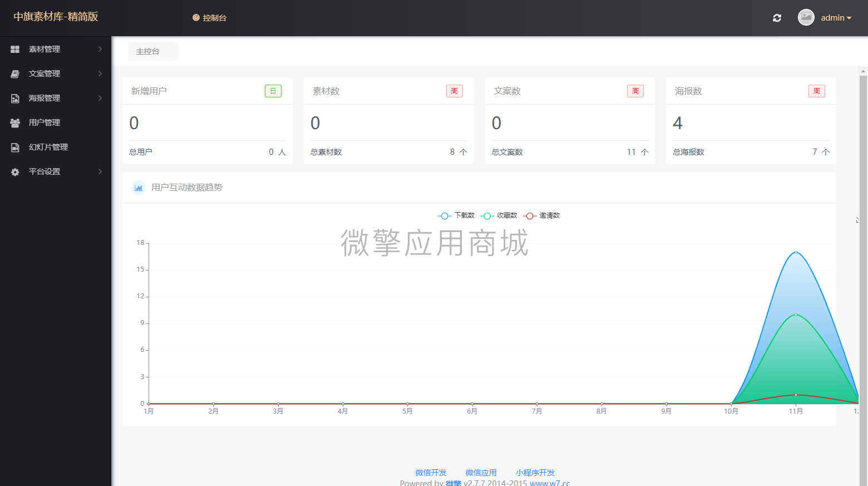Viewport: 868px width, 486px height.
Task: Click the 控制台 circle icon
Action: point(196,18)
